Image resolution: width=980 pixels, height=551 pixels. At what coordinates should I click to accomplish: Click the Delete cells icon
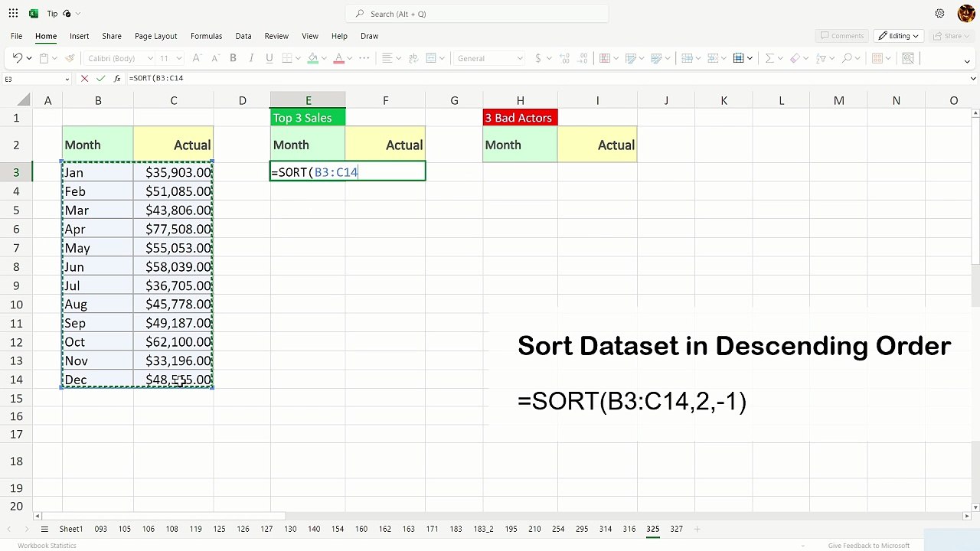pos(713,58)
